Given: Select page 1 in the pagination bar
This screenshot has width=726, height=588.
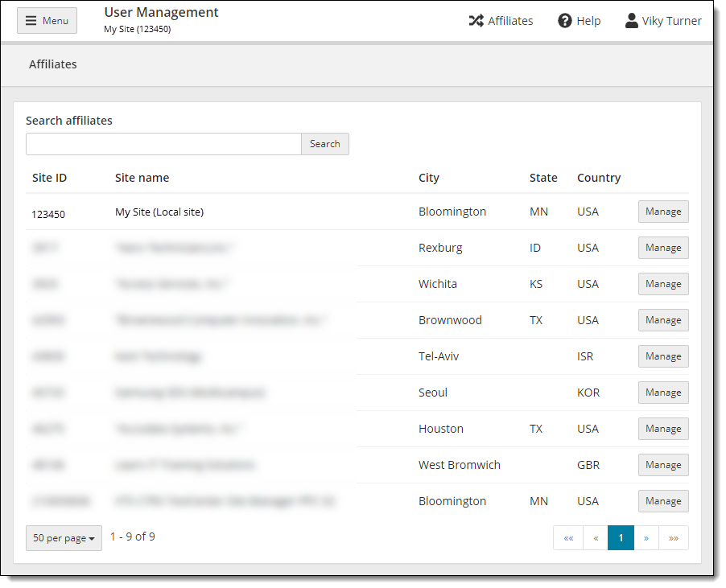Looking at the screenshot, I should click(621, 537).
